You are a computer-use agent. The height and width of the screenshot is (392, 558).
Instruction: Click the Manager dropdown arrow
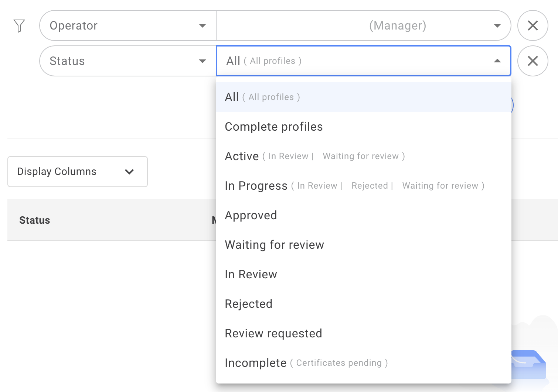click(x=497, y=25)
